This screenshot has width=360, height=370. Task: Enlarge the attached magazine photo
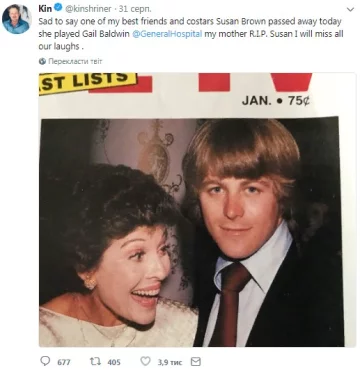(x=197, y=210)
